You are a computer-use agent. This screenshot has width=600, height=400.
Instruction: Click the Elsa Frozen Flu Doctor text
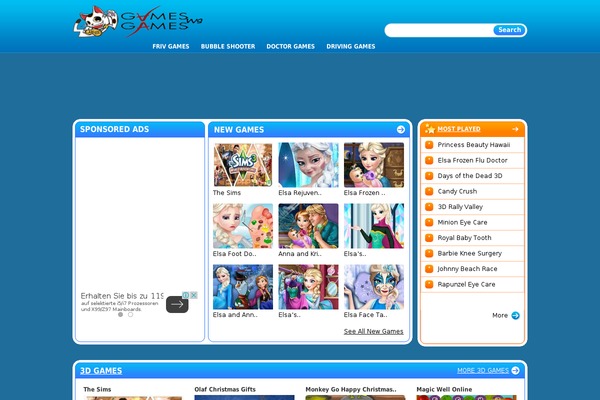473,160
